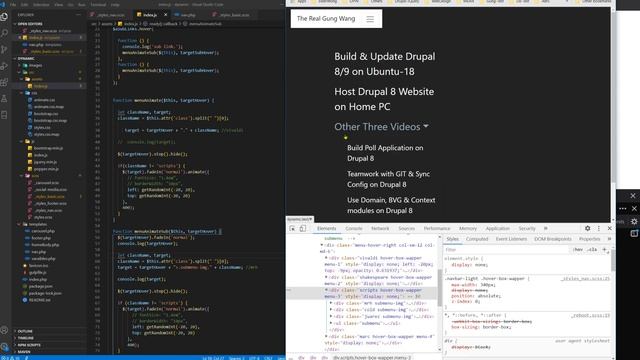The height and width of the screenshot is (360, 640).
Task: Show more Styles sidebar tabs
Action: point(609,239)
